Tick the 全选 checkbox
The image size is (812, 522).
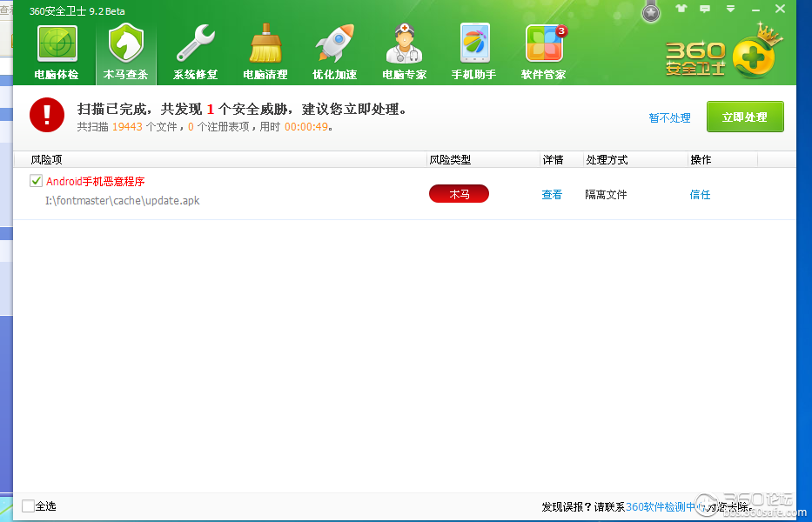[x=28, y=506]
